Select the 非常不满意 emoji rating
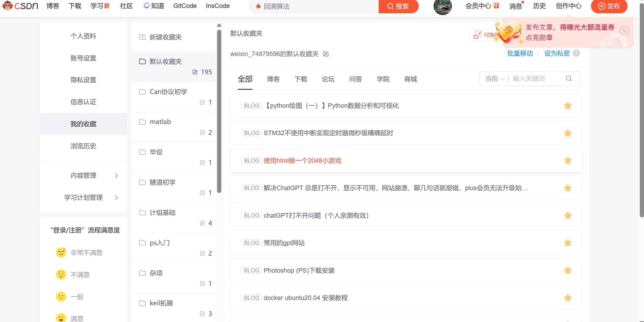 (x=61, y=252)
